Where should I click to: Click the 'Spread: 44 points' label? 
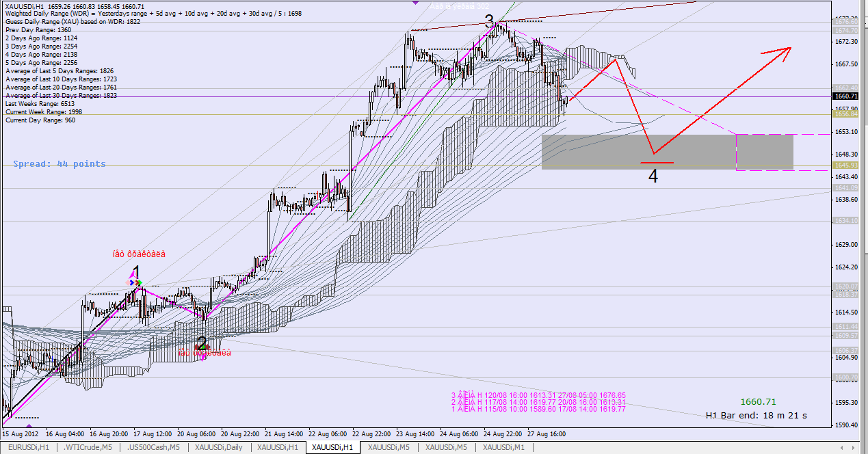(x=60, y=164)
